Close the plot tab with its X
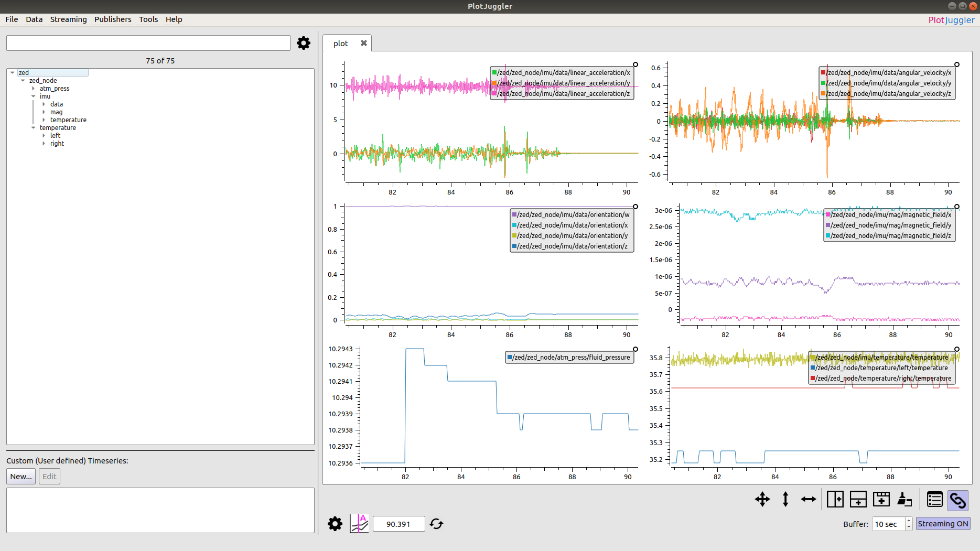This screenshot has height=551, width=980. click(x=364, y=43)
